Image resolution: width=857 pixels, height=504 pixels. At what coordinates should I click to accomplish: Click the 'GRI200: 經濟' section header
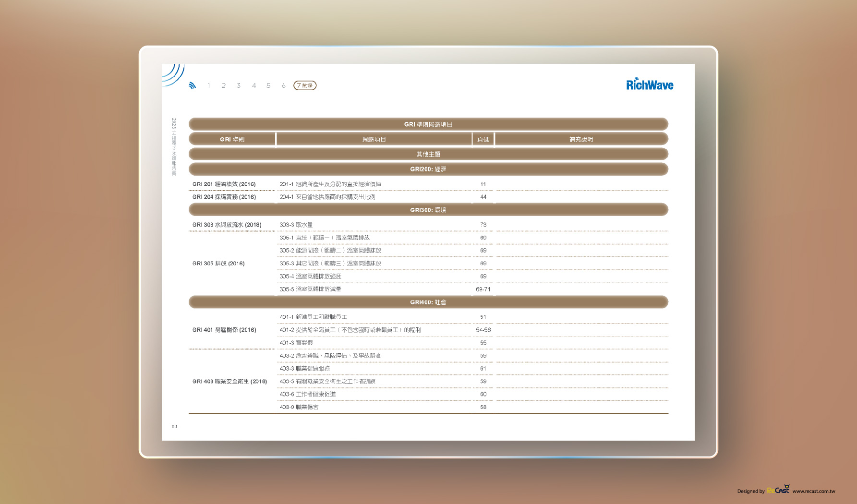428,169
